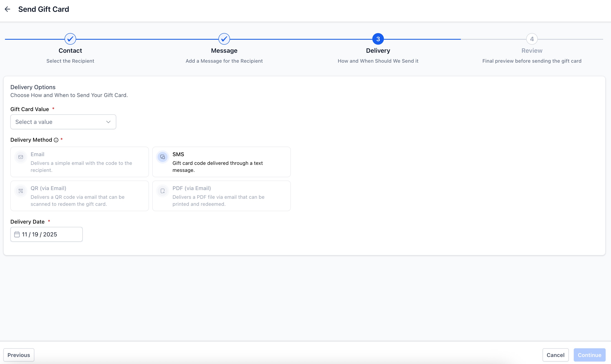This screenshot has height=364, width=611.
Task: Select Email delivery method option
Action: [x=79, y=162]
